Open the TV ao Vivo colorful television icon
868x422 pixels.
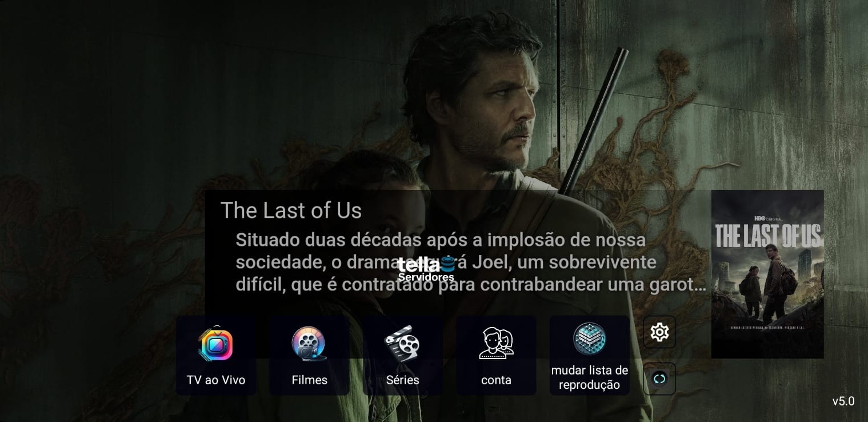[x=215, y=344]
